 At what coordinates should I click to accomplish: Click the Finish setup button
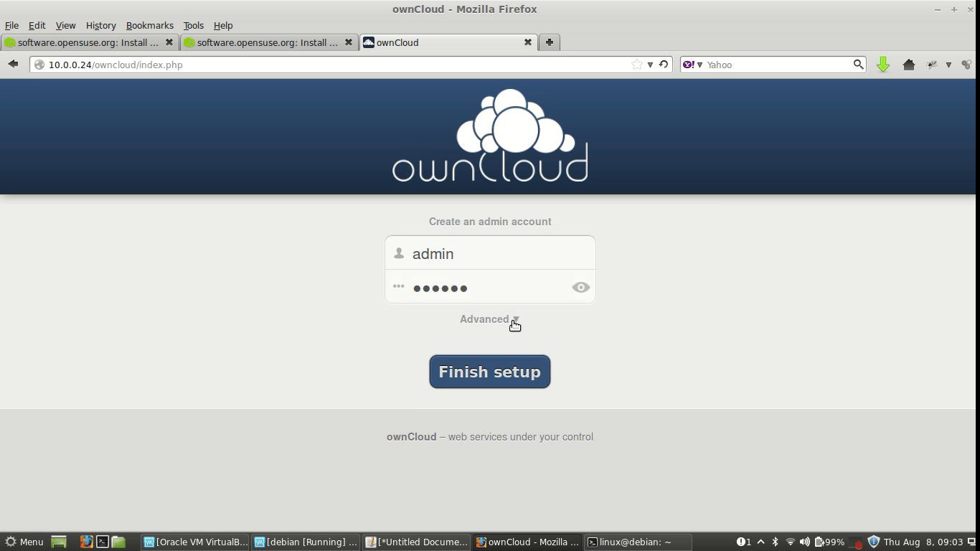[490, 372]
